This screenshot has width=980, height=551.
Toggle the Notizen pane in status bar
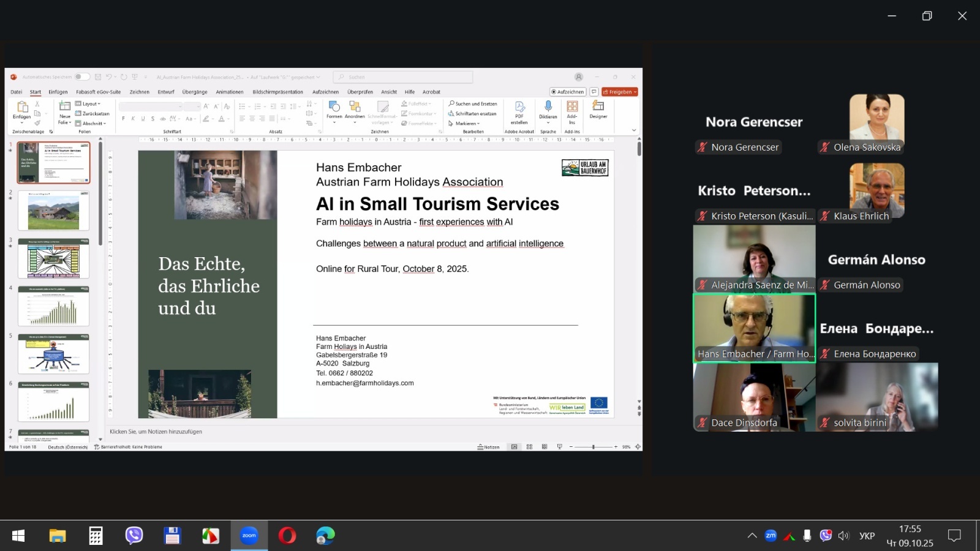coord(489,447)
